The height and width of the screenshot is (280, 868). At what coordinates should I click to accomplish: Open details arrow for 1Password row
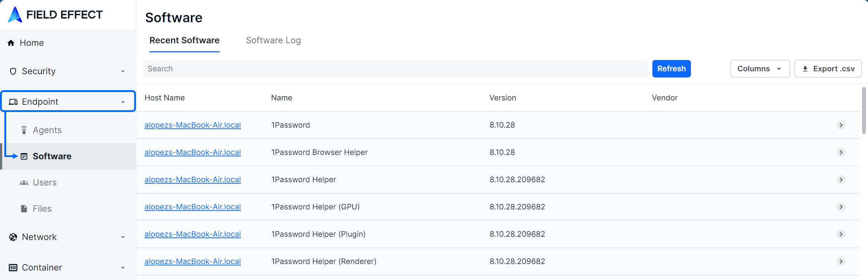[x=841, y=125]
